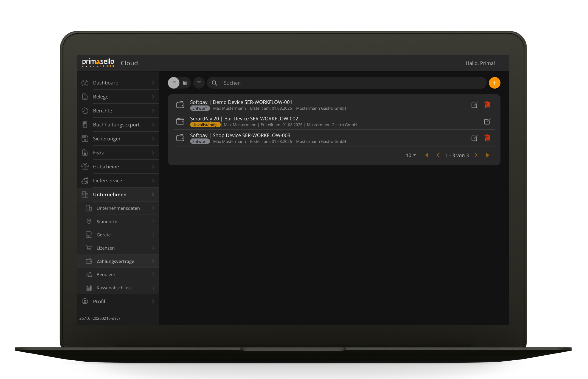This screenshot has height=379, width=588.
Task: Click the 1 - 3 von 3 page counter
Action: (x=457, y=155)
